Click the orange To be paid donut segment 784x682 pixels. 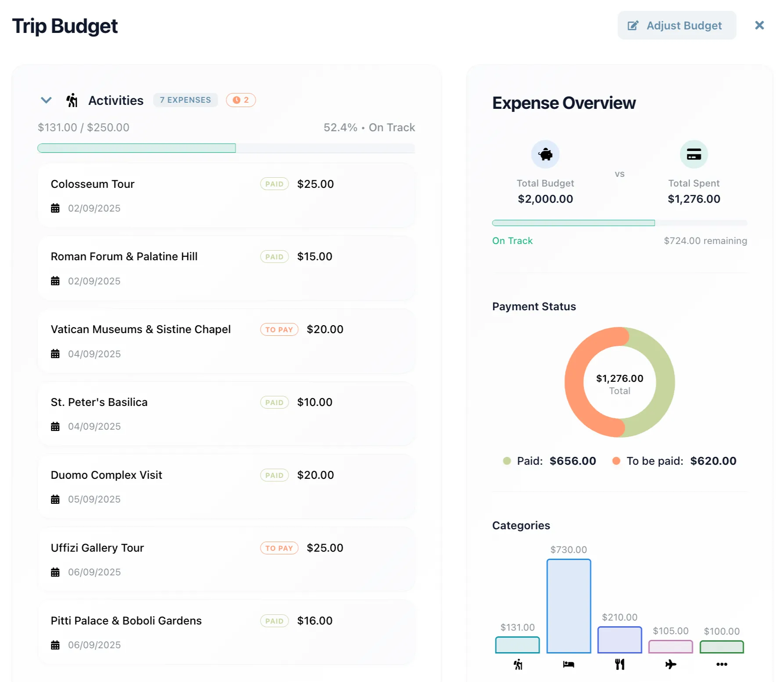pos(575,386)
